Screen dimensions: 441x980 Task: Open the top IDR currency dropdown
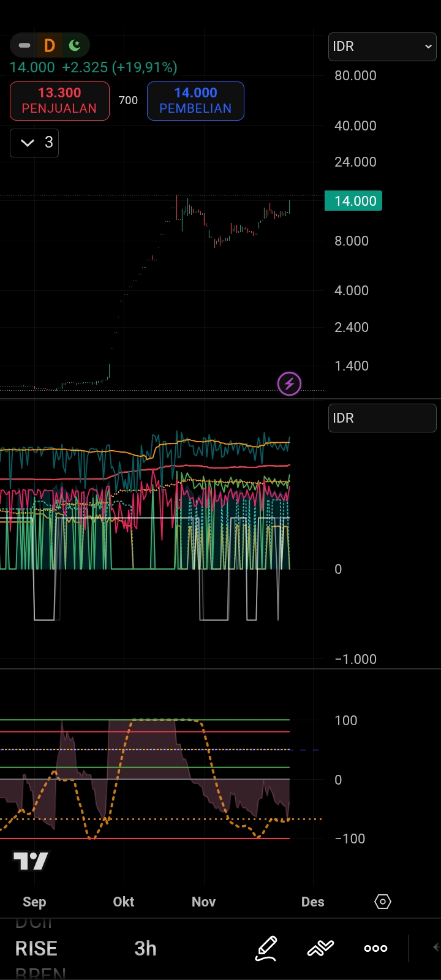click(382, 47)
